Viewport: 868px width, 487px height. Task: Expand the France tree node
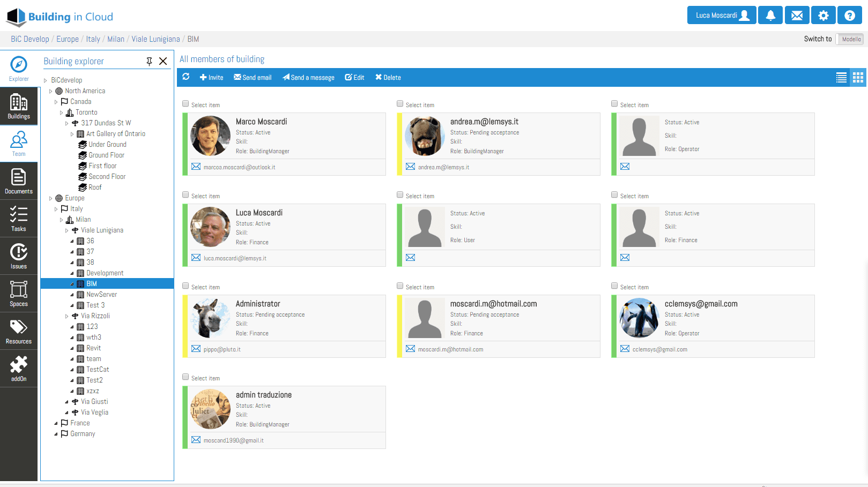[x=56, y=423]
